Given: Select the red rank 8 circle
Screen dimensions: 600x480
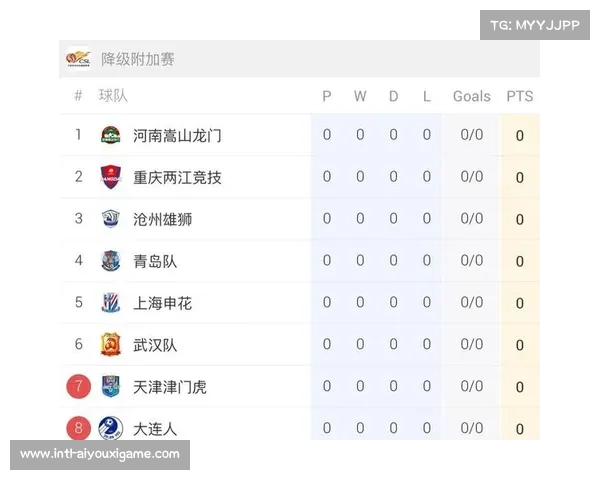Looking at the screenshot, I should coord(78,428).
